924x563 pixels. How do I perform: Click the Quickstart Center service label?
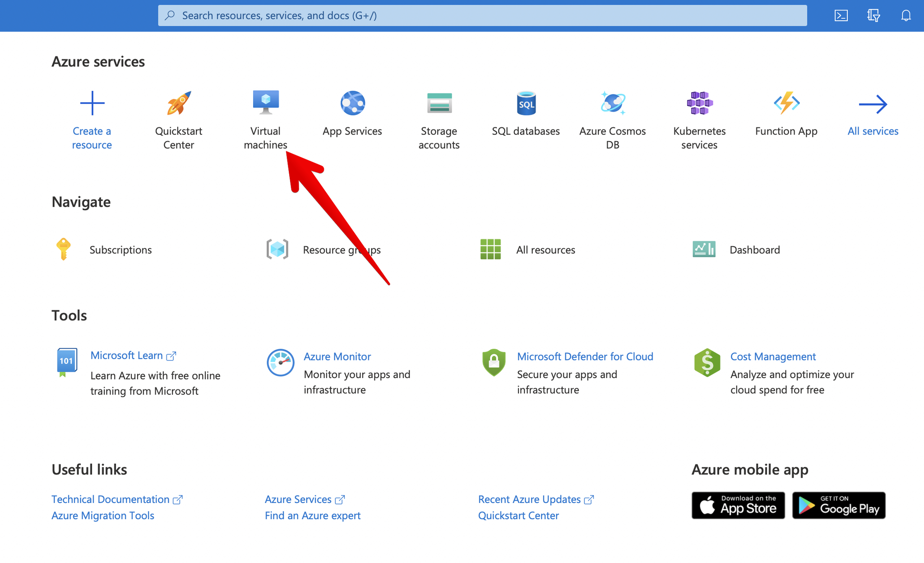coord(179,138)
